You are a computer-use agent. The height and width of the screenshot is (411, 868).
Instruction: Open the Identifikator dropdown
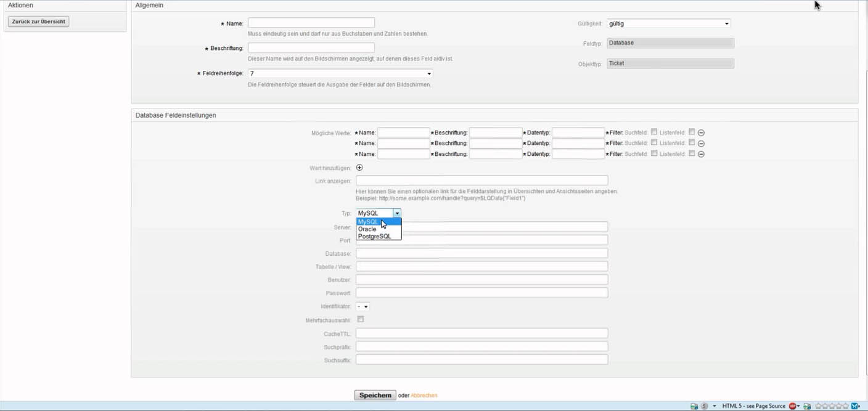[x=362, y=306]
